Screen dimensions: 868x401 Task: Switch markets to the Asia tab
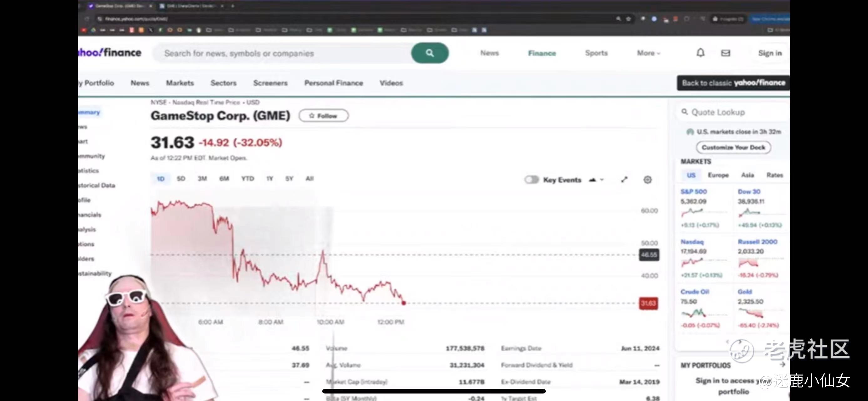coord(747,175)
